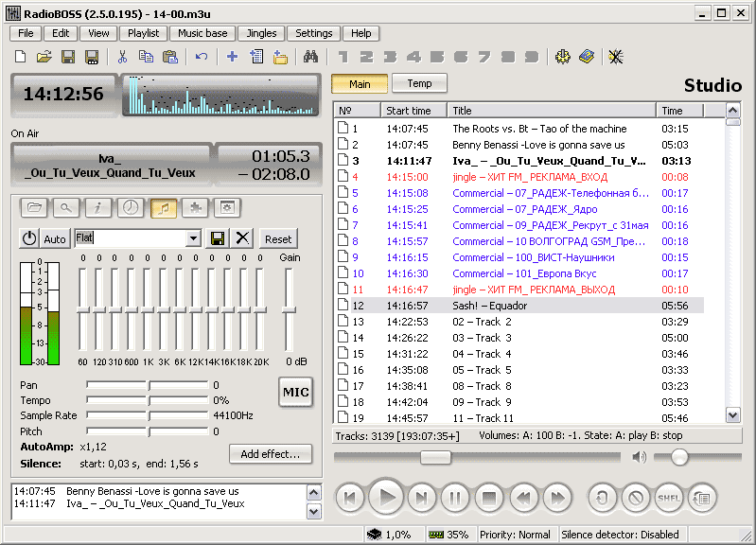This screenshot has width=756, height=545.
Task: Expand the Flat equalizer preset dropdown
Action: 194,238
